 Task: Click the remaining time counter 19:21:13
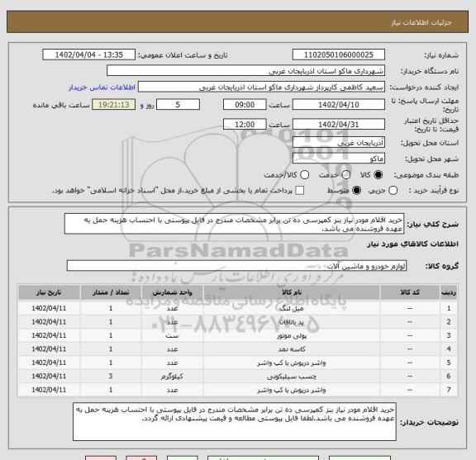tap(113, 105)
